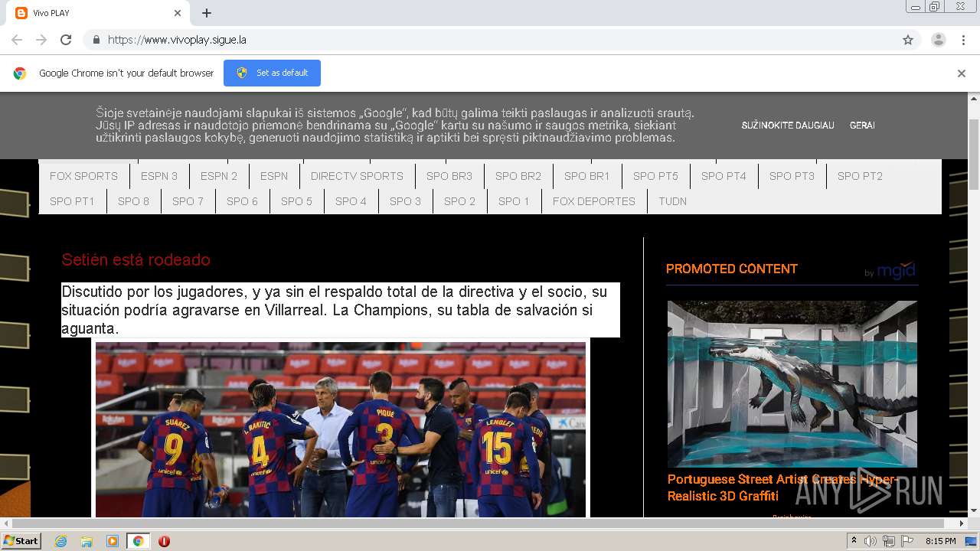Click the PROMOTED CONTENT heading
Screen dimensions: 980x551
coord(732,269)
